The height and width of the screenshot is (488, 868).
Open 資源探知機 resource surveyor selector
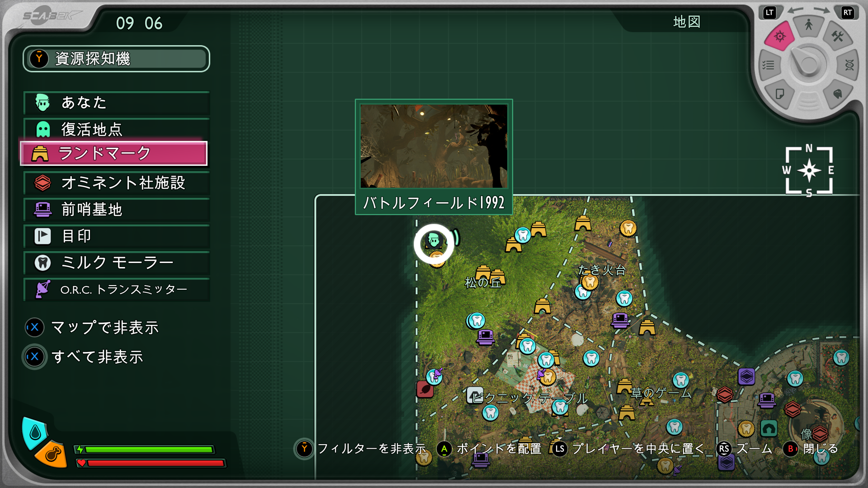coord(117,59)
